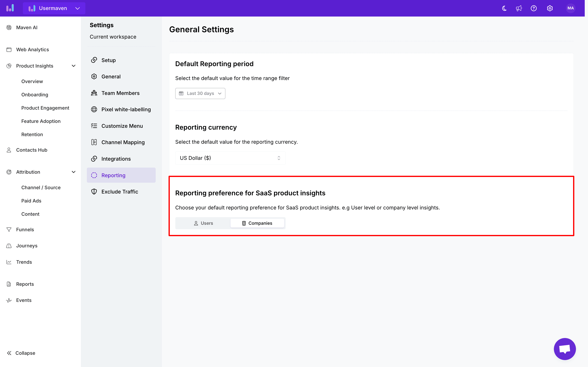Image resolution: width=588 pixels, height=367 pixels.
Task: Select Companies reporting preference toggle
Action: pyautogui.click(x=257, y=223)
